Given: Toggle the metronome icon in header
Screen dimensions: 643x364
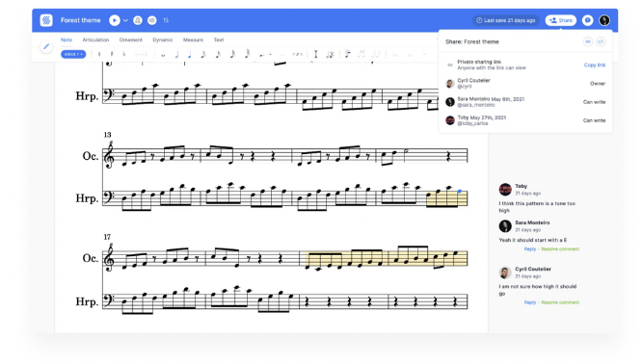Looking at the screenshot, I should 138,20.
